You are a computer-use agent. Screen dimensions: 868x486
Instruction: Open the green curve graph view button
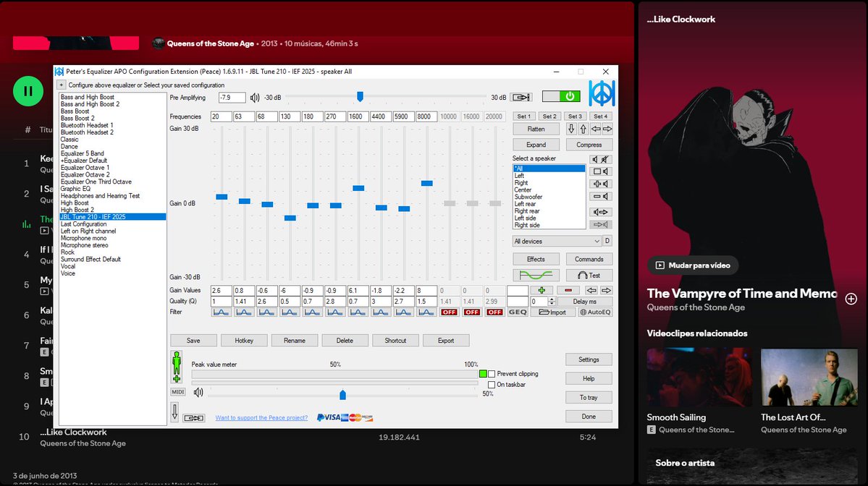pos(536,275)
